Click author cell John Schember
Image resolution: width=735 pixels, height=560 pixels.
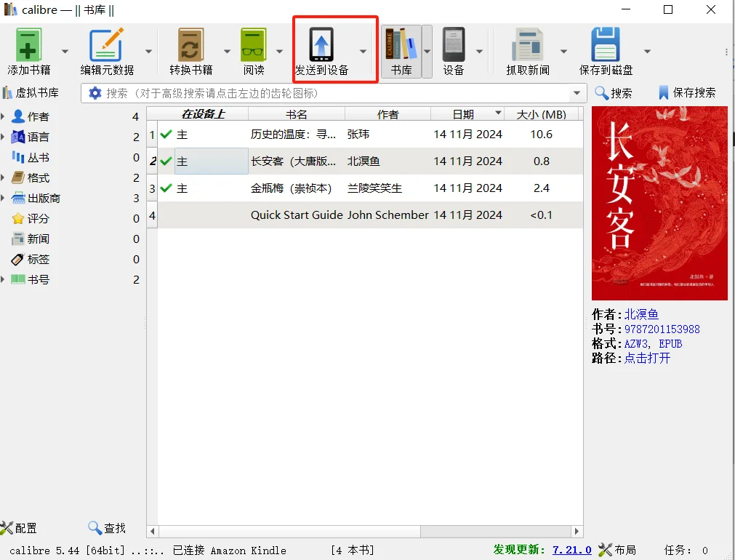[x=387, y=215]
